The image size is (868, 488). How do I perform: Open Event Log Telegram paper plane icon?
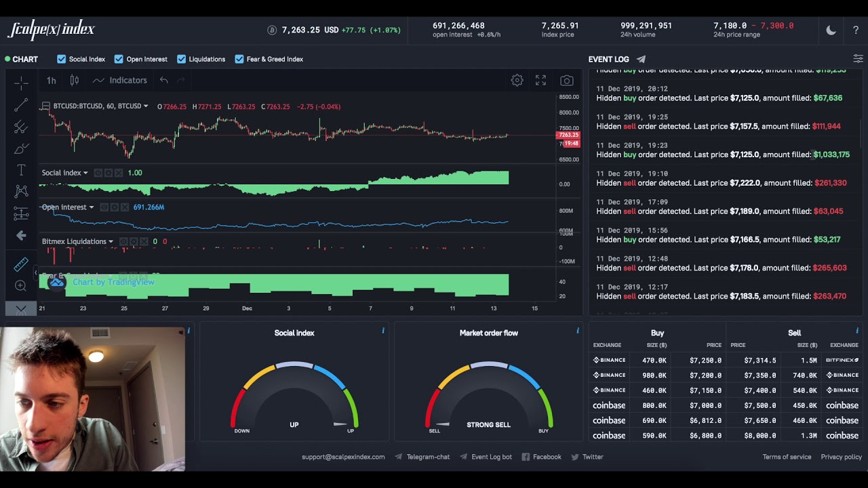pyautogui.click(x=641, y=59)
